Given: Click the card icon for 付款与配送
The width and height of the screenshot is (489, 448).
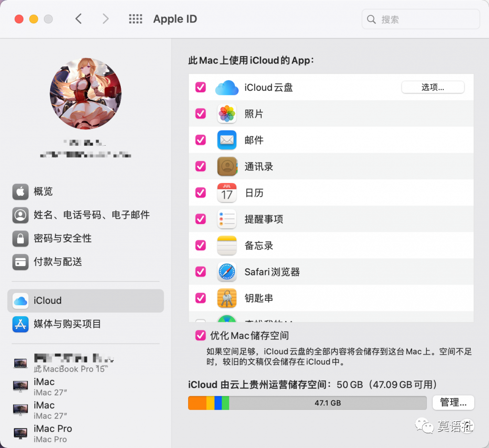Looking at the screenshot, I should (x=20, y=262).
